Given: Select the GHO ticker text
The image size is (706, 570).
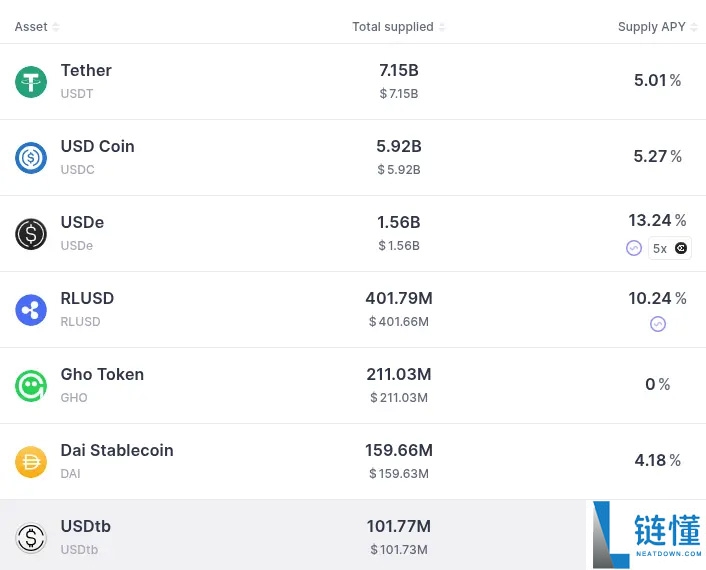Looking at the screenshot, I should (74, 398).
